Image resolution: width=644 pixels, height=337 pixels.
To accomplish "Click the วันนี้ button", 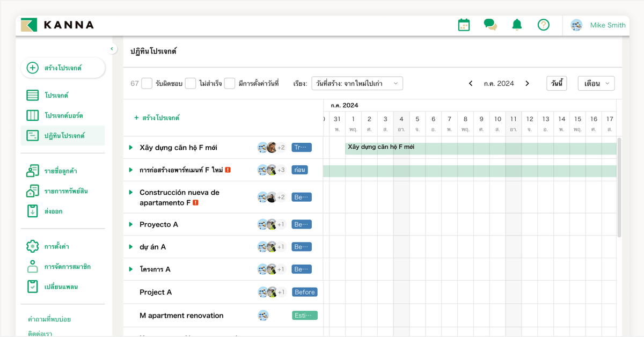I will [x=557, y=83].
